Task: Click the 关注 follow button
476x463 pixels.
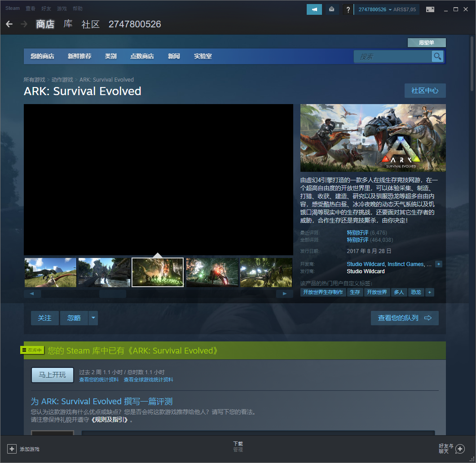Action: (44, 318)
